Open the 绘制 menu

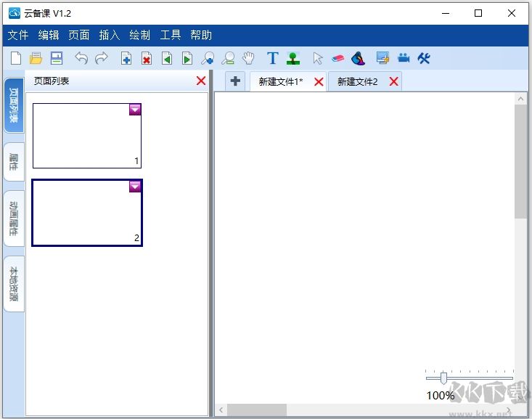tap(139, 35)
